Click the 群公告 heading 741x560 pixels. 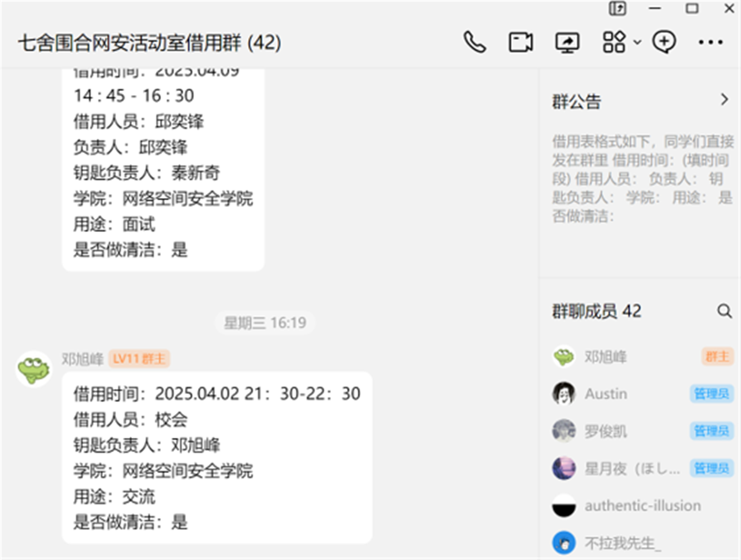577,101
